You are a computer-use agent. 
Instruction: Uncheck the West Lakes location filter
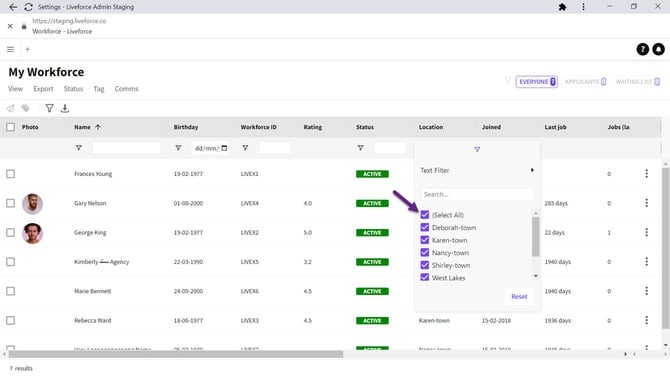tap(425, 277)
